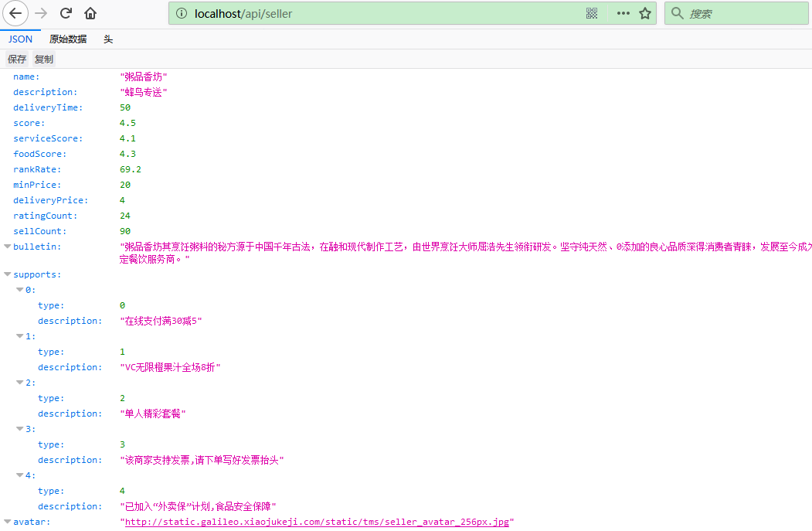Collapse supports item 0
This screenshot has height=531, width=812.
tap(20, 290)
